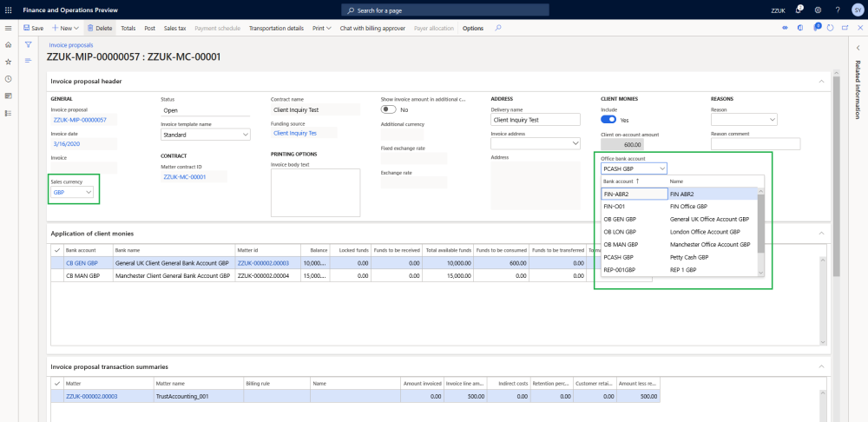The width and height of the screenshot is (868, 422).
Task: Open SY user account avatar
Action: click(x=857, y=10)
